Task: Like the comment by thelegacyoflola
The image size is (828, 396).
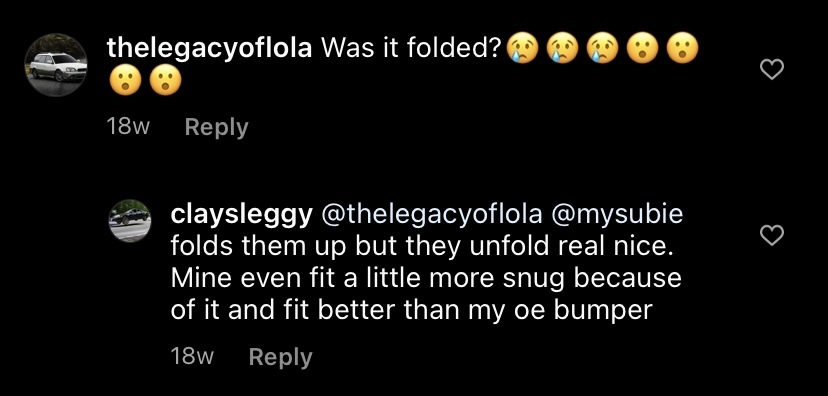Action: [x=771, y=69]
